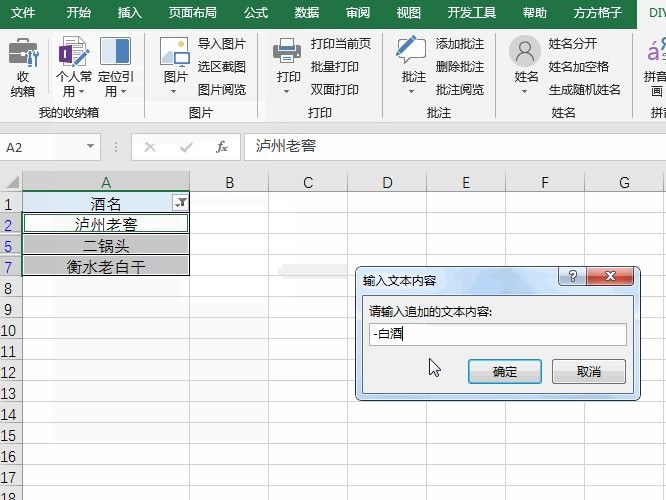
Task: Click the 取消 button
Action: tap(589, 372)
